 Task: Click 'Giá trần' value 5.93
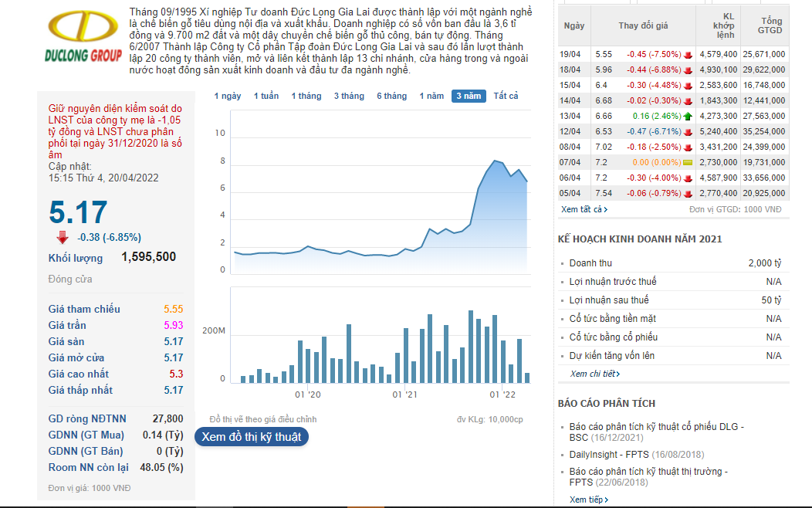174,325
